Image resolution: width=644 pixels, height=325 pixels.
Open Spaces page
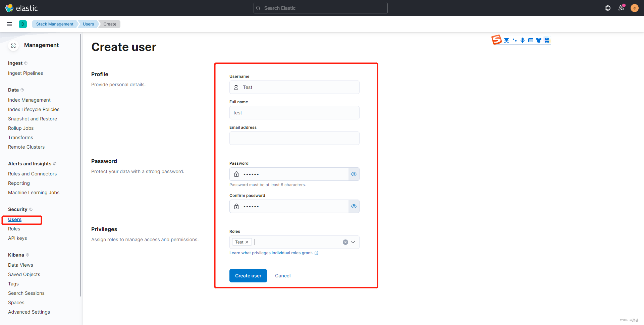16,303
